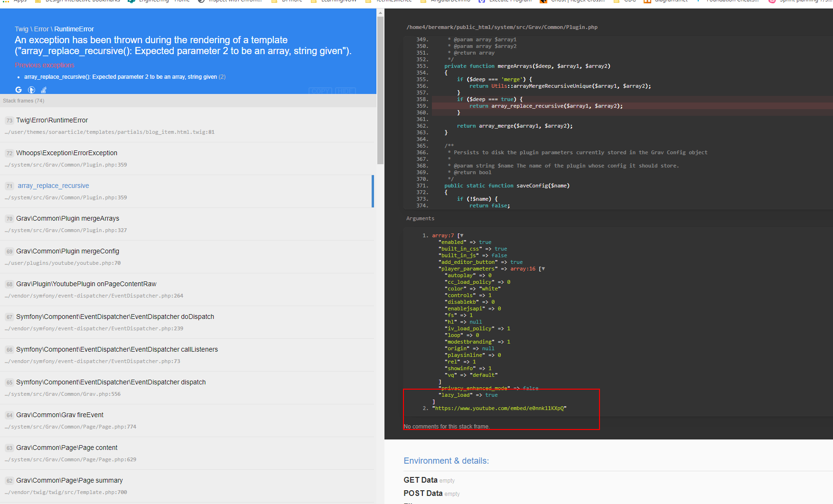Select stack frame 66 EventDispatcher callListeners
Screen dimensions: 833x504
coord(187,355)
